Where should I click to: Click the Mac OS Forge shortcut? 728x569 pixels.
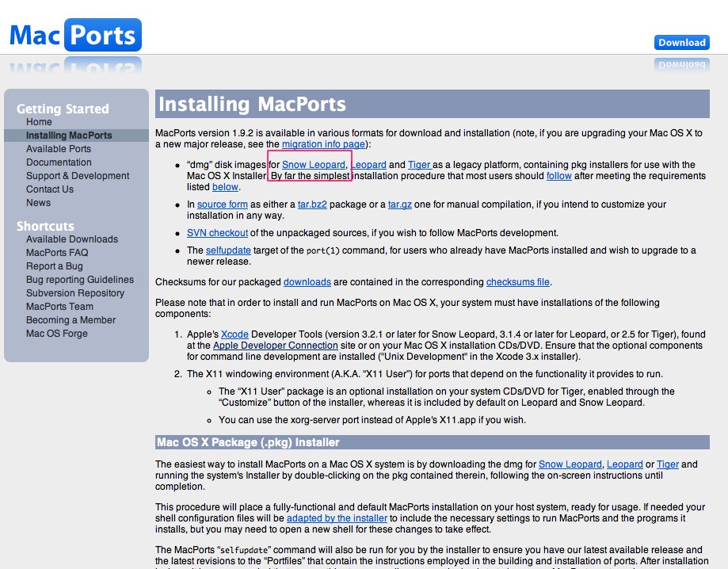click(x=57, y=333)
